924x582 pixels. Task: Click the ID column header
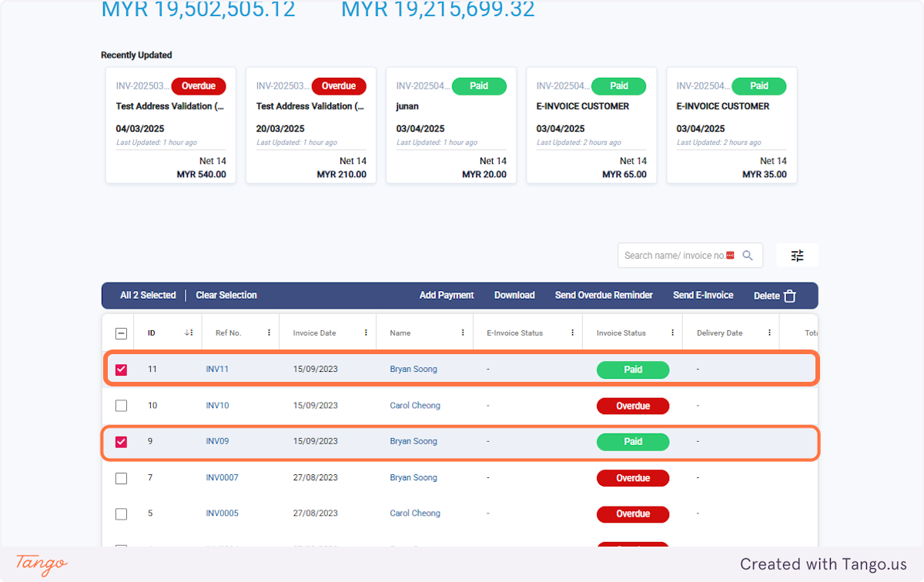pyautogui.click(x=152, y=333)
